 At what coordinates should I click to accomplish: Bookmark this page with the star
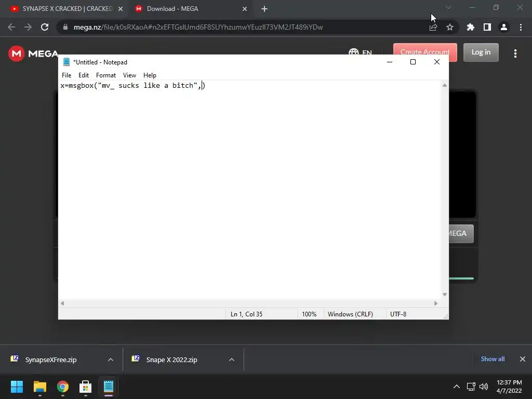(x=450, y=27)
